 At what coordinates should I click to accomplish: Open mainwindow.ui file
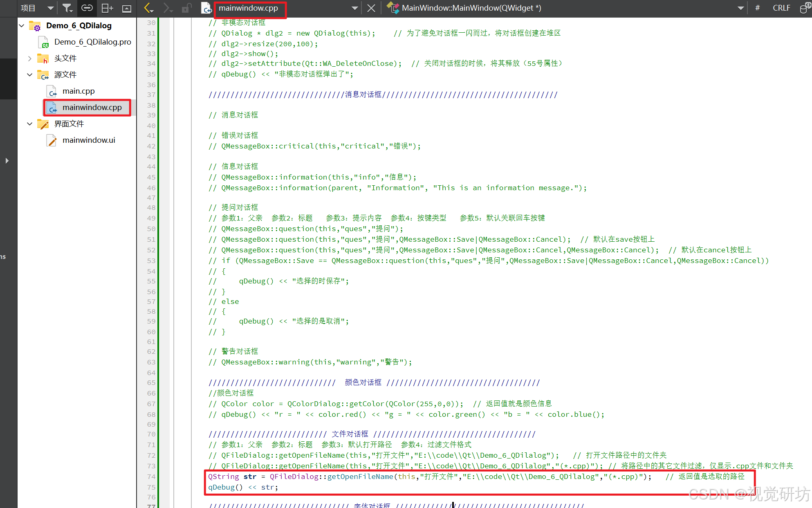click(88, 140)
